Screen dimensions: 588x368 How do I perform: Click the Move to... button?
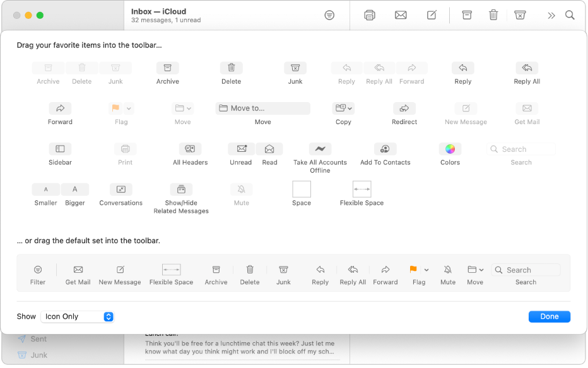262,108
